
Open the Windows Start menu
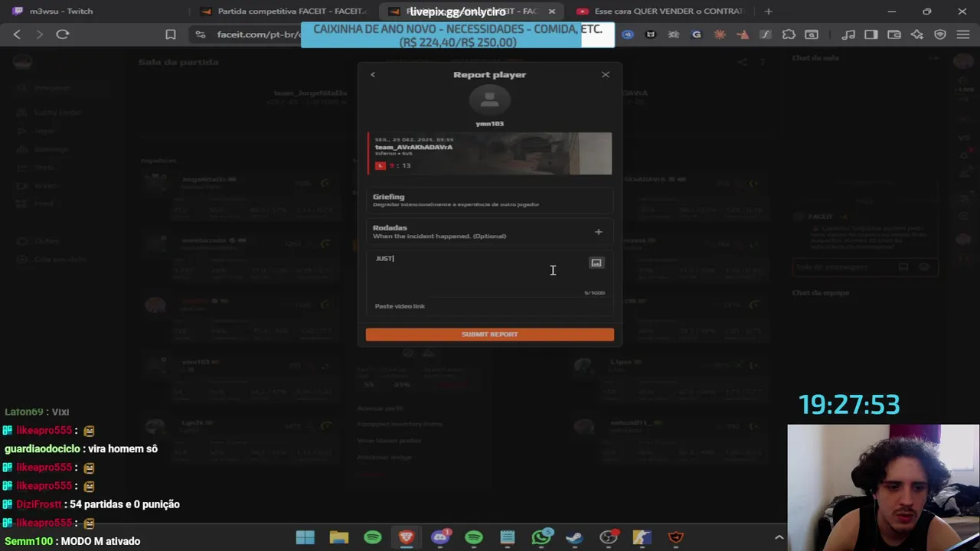[305, 537]
